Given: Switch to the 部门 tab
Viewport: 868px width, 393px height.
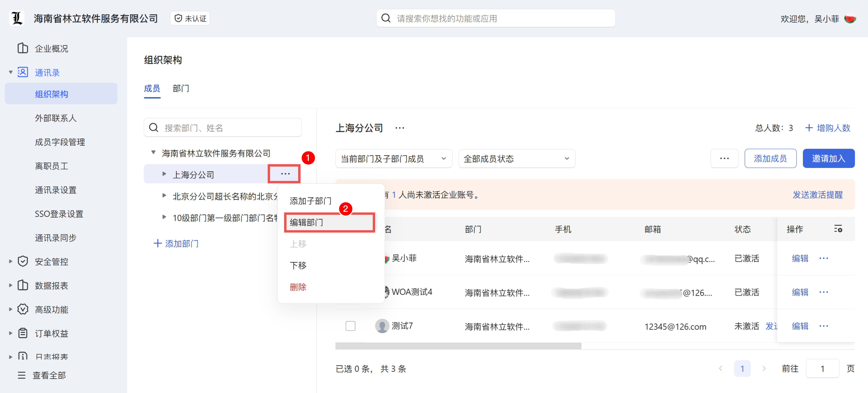Looking at the screenshot, I should click(181, 89).
